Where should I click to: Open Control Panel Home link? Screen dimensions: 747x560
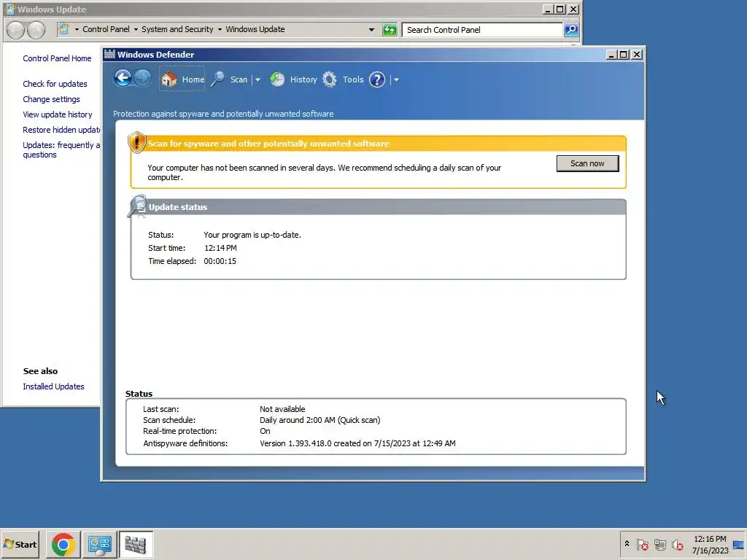[57, 58]
